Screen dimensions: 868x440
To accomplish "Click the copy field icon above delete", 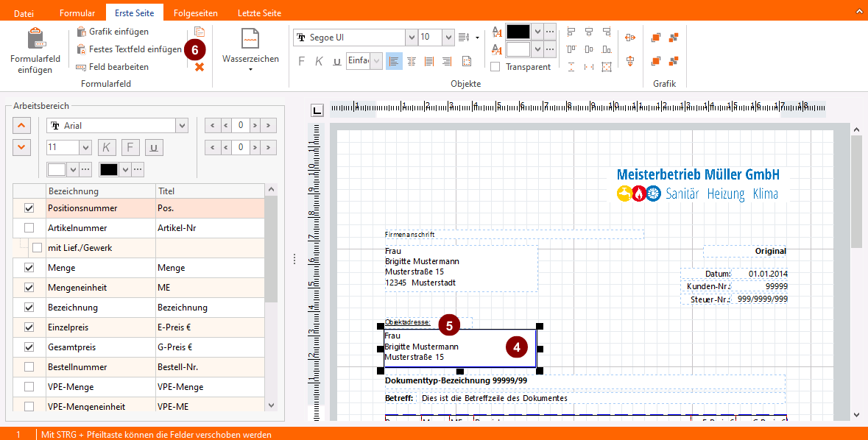I will click(x=200, y=32).
